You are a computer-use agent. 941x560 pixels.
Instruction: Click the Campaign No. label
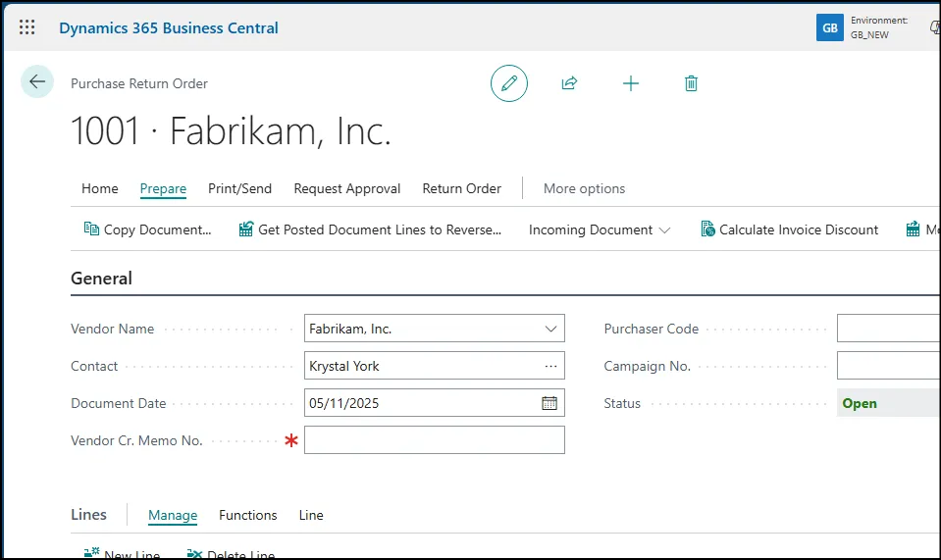pyautogui.click(x=647, y=367)
